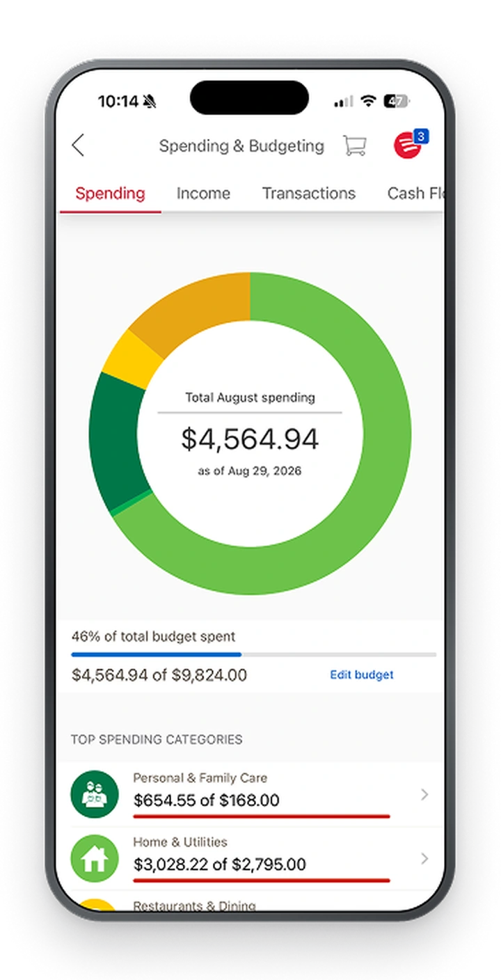Tap the yellow Restaurants & Dining icon
The image size is (501, 980).
point(95,904)
